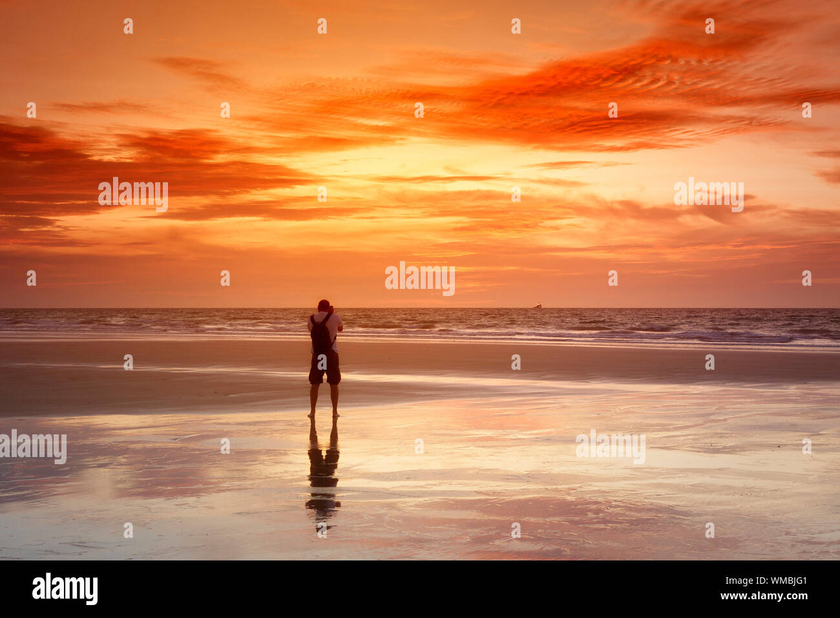Click the www.alamy.com text
Image resolution: width=840 pixels, height=618 pixels.
pos(764,596)
